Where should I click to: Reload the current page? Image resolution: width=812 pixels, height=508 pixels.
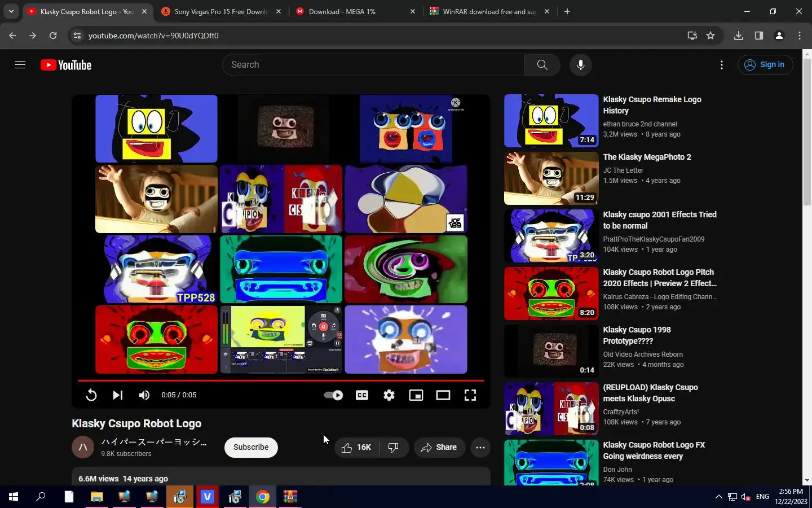tap(53, 36)
